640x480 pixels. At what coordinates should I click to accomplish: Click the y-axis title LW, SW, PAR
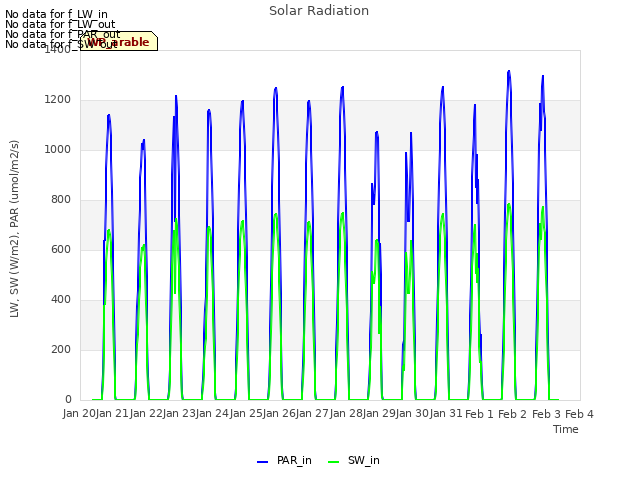click(x=14, y=229)
